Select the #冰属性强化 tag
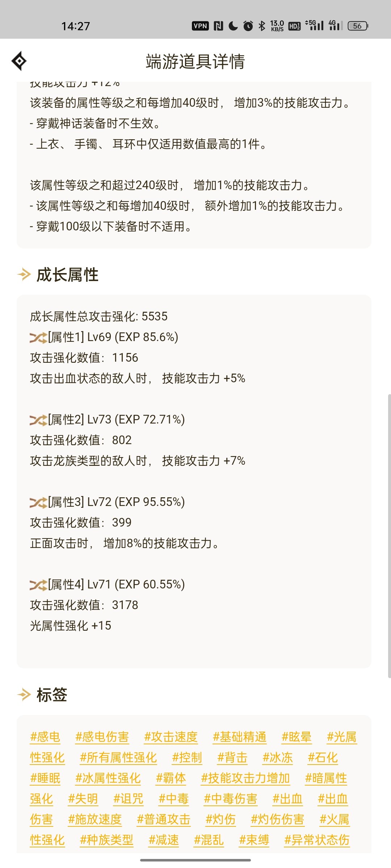Viewport: 391px width, 868px height. click(108, 778)
